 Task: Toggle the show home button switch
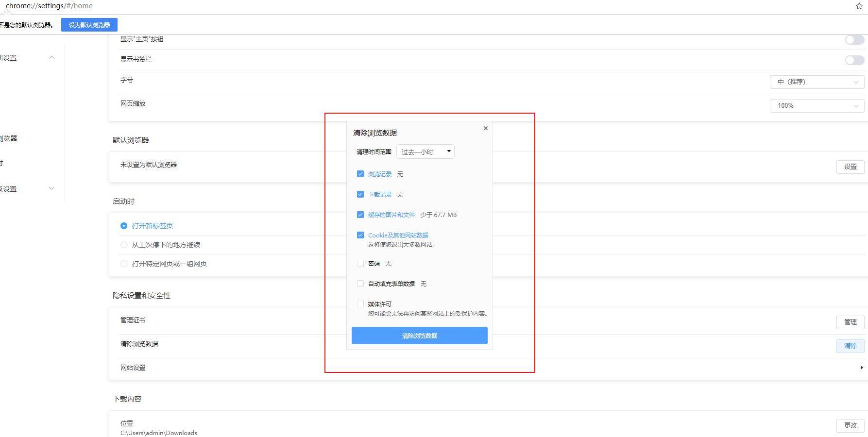coord(854,40)
